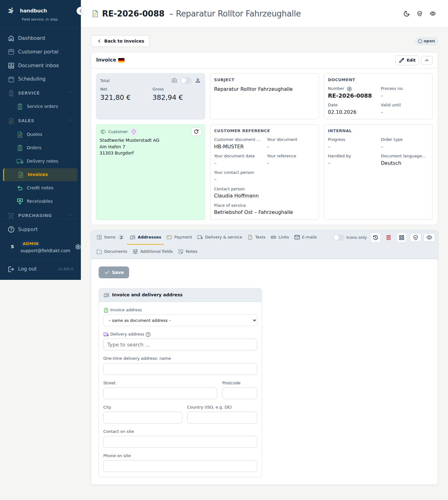Click the gear icon next to Number
448x500 pixels.
(349, 89)
